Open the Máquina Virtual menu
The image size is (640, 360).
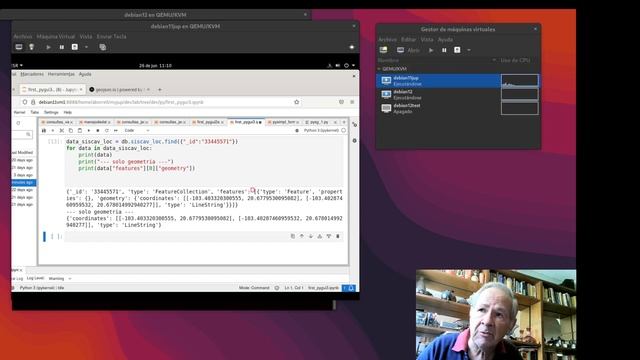coord(56,36)
